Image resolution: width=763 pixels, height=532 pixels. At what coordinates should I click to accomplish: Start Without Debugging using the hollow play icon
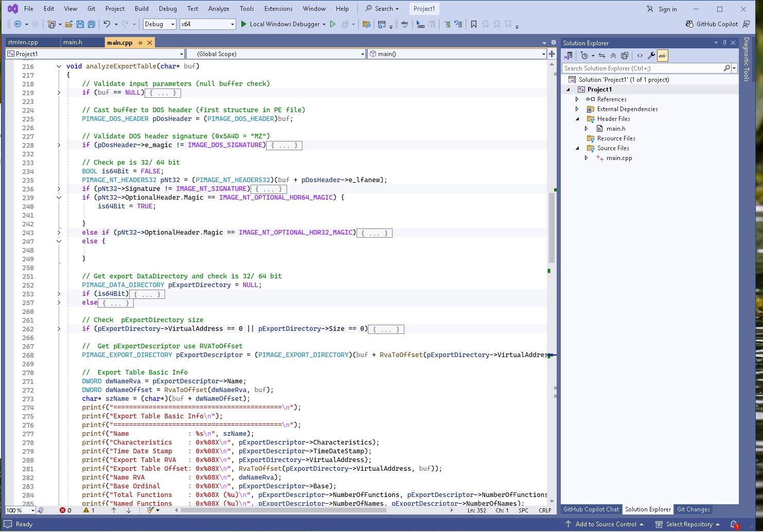[x=333, y=24]
